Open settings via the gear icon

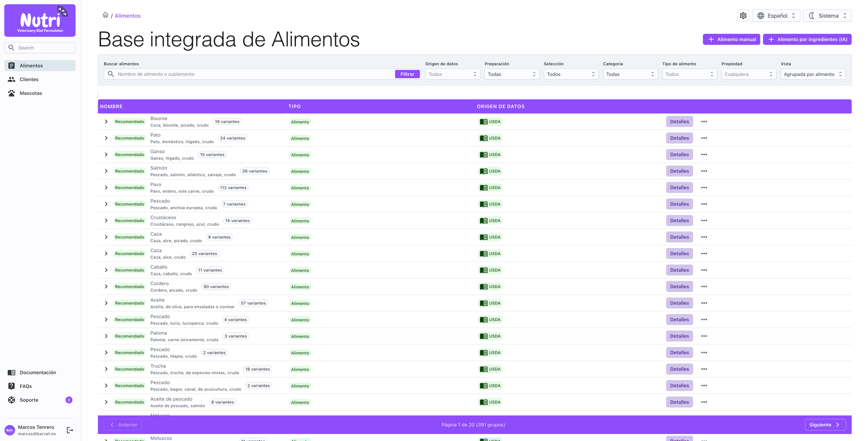(743, 16)
